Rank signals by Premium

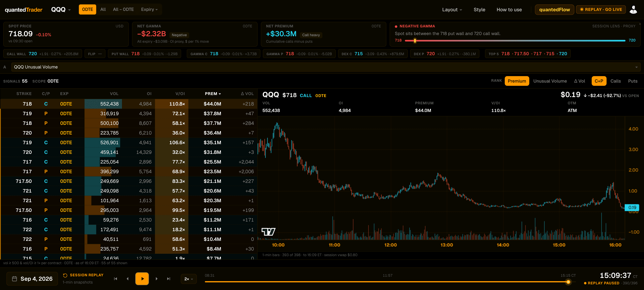click(517, 81)
